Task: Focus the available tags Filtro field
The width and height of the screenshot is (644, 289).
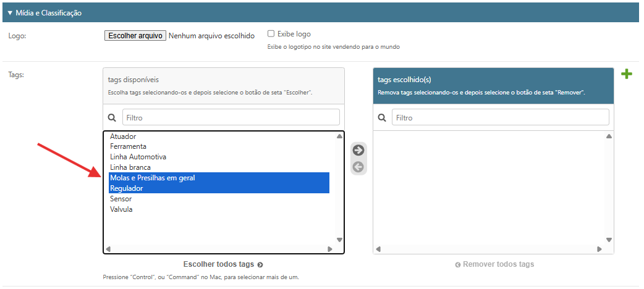Action: coord(231,117)
